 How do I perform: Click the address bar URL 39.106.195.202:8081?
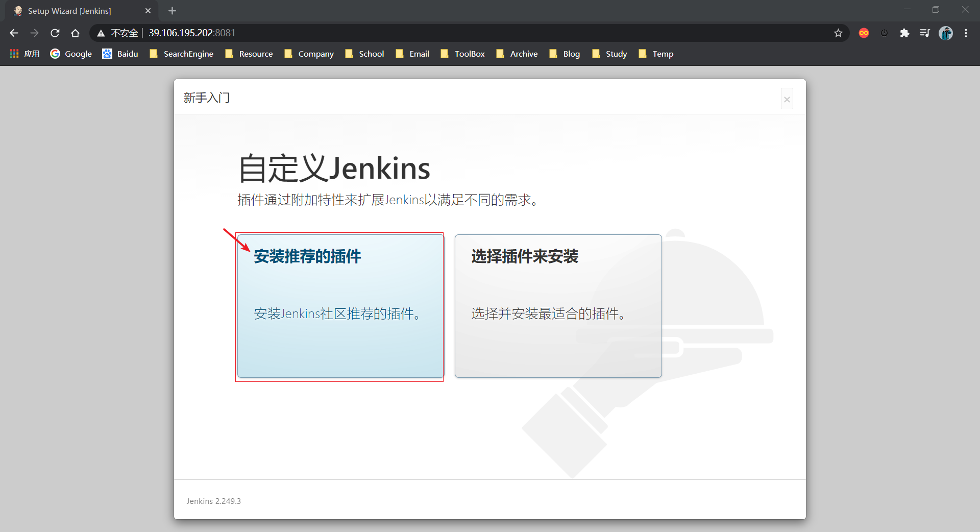point(192,33)
